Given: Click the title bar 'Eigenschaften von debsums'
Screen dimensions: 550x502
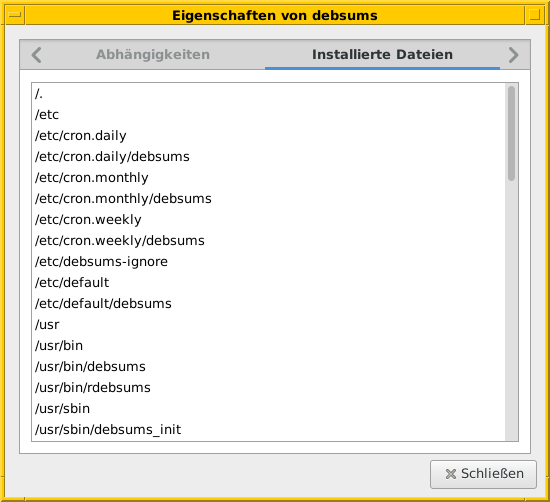Looking at the screenshot, I should point(275,15).
